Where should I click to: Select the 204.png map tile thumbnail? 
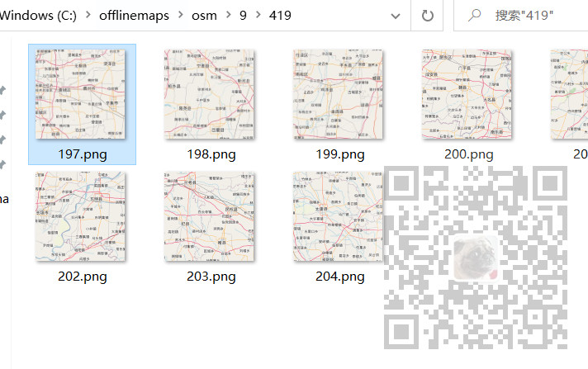click(338, 216)
